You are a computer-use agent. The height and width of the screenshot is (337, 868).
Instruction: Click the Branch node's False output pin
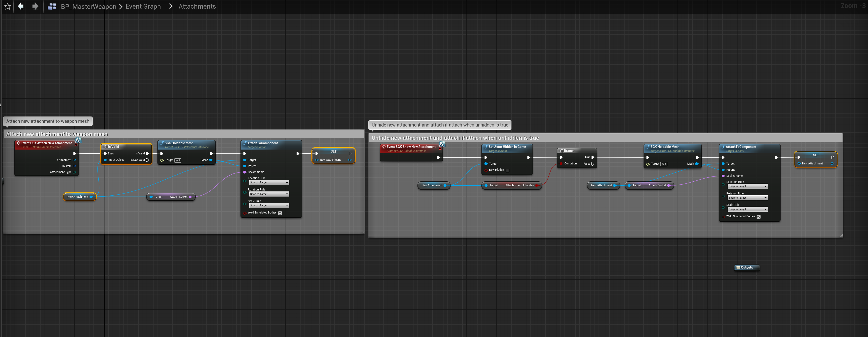(x=593, y=164)
